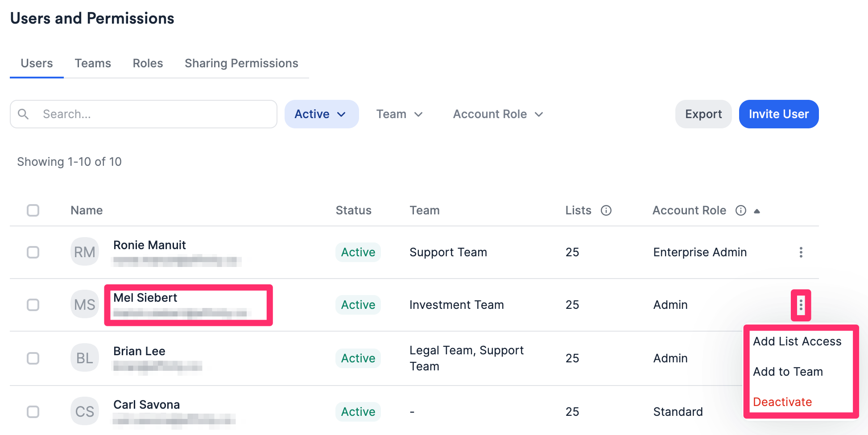The image size is (868, 435).
Task: Select Carl Savona's row checkbox
Action: point(33,411)
